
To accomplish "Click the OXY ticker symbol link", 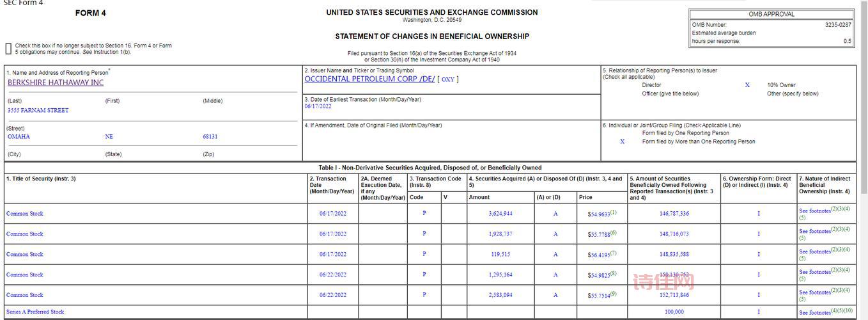I will [447, 79].
